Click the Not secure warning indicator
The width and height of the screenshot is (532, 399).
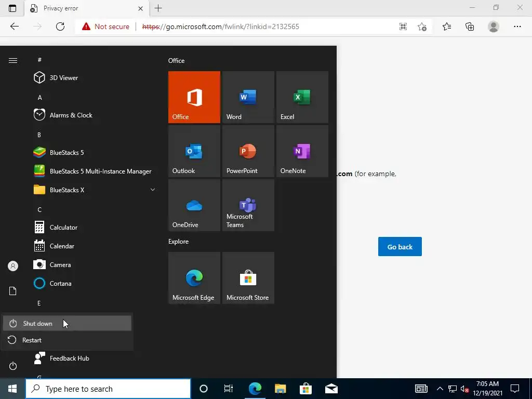tap(106, 26)
